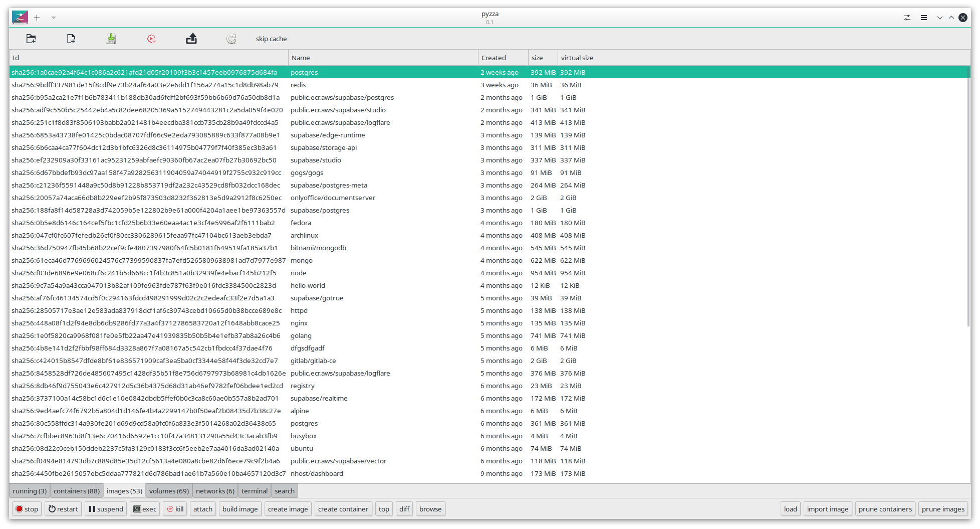Click the prune images button
Viewport: 980px width, 529px height.
point(943,509)
